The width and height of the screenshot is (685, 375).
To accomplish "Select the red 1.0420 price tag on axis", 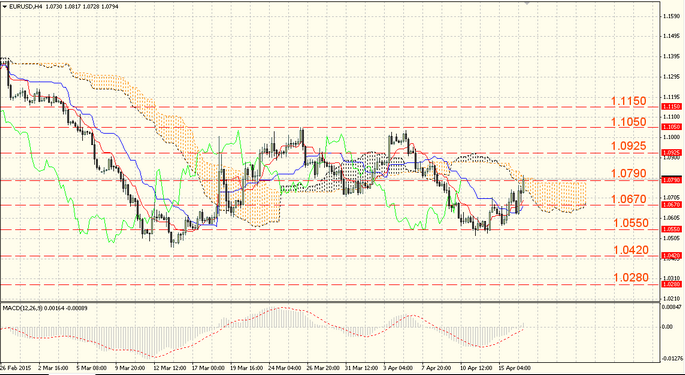I will pos(671,255).
